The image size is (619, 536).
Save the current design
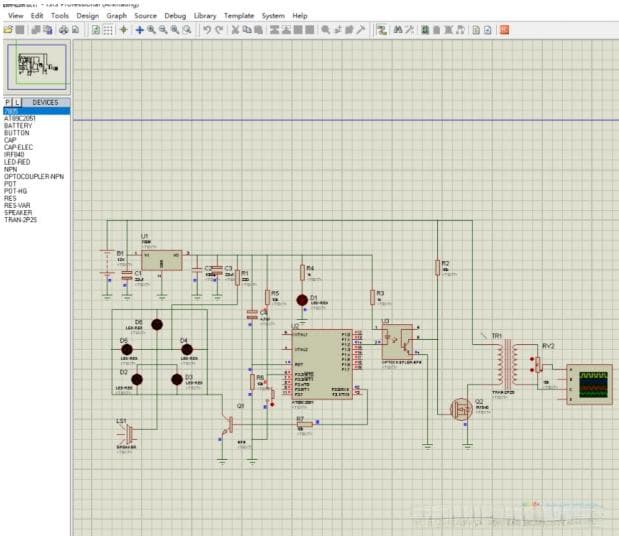pos(20,30)
